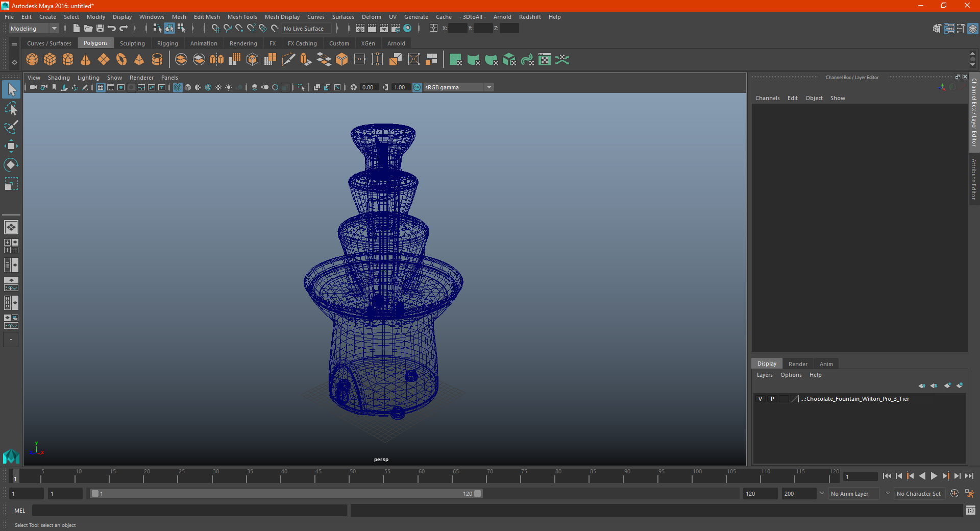Image resolution: width=980 pixels, height=531 pixels.
Task: Click the gamma value field 1.00
Action: coord(400,87)
